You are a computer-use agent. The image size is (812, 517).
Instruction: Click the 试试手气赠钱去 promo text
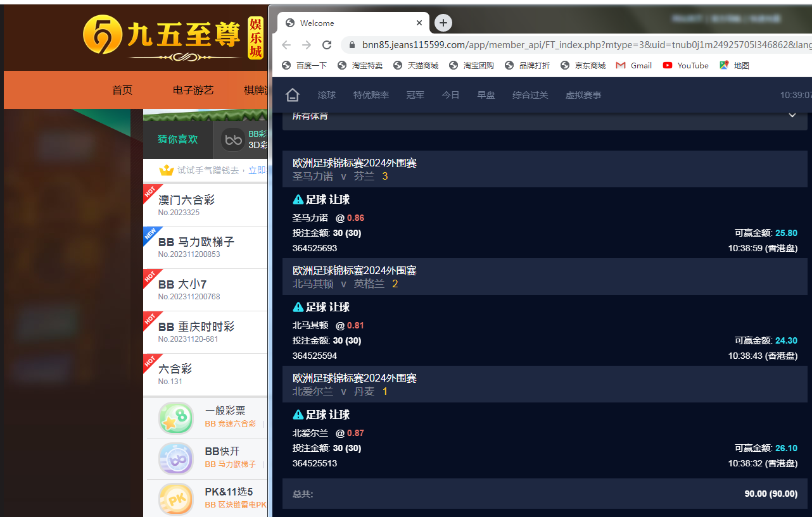coord(208,170)
